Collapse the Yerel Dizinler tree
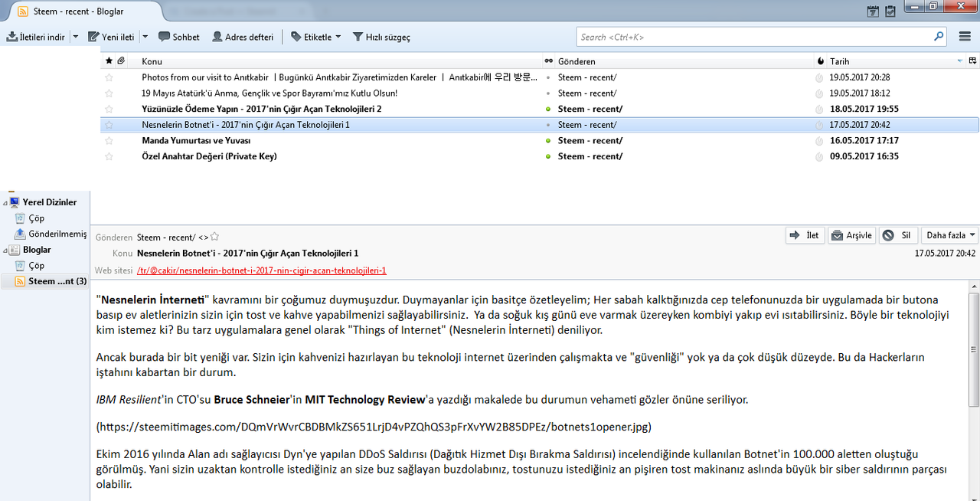 pos(5,203)
